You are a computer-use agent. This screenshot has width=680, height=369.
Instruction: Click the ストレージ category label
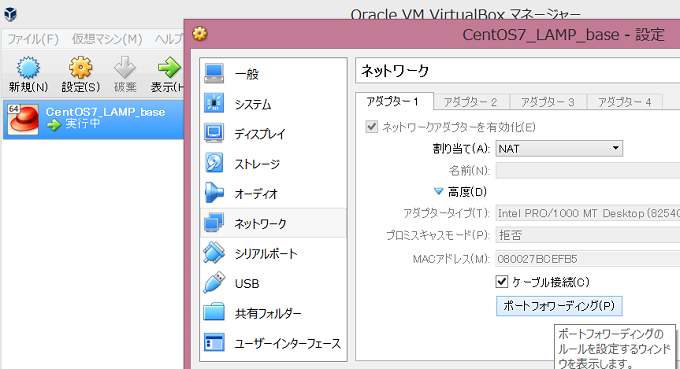coord(257,164)
